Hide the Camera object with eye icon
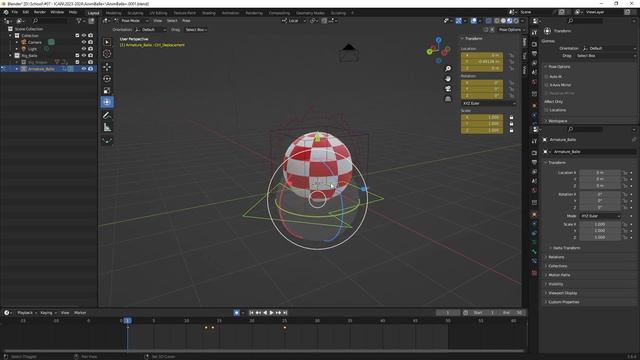 point(84,42)
